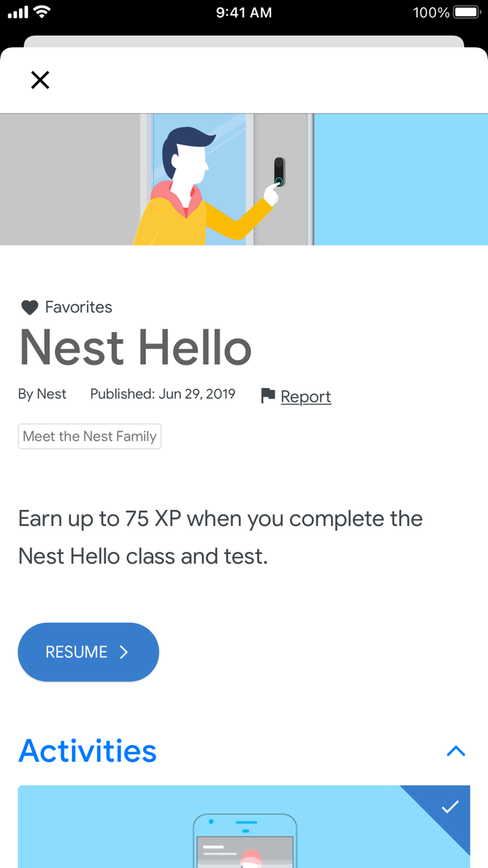Tap the chevron inside the RESUME button
This screenshot has height=868, width=488.
(124, 652)
